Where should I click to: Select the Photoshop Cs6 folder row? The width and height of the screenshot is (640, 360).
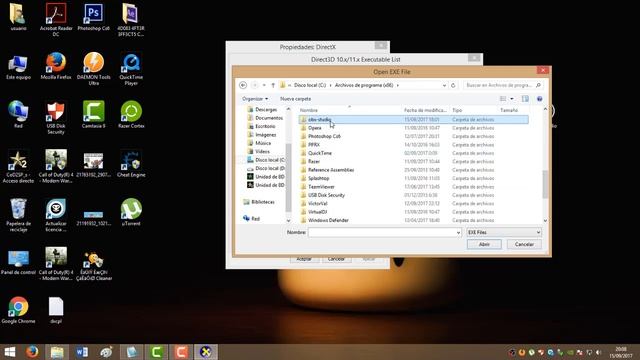[413, 136]
